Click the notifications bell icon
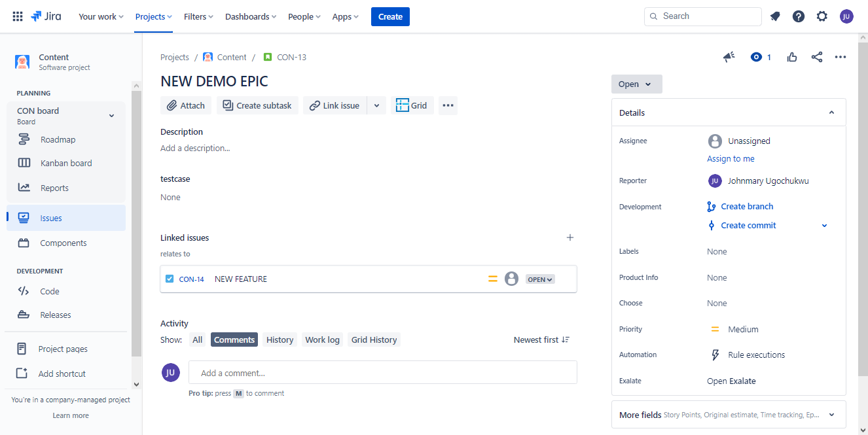 (x=775, y=16)
